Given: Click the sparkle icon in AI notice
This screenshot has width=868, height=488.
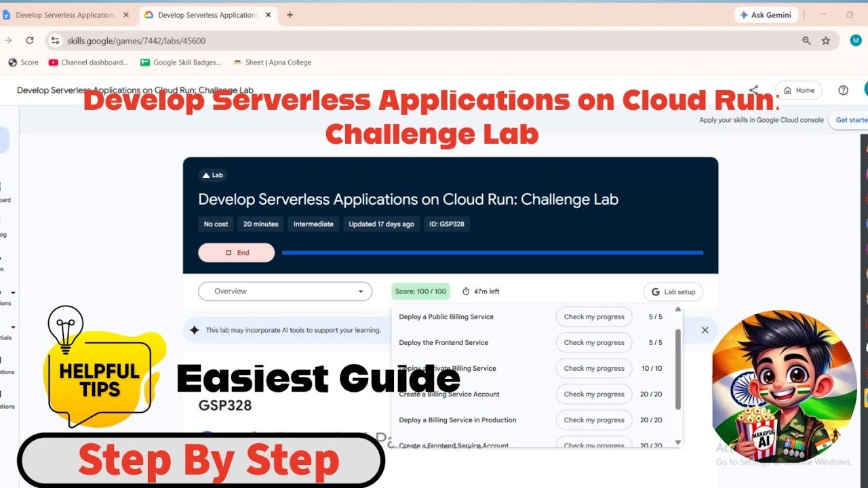Looking at the screenshot, I should click(195, 330).
